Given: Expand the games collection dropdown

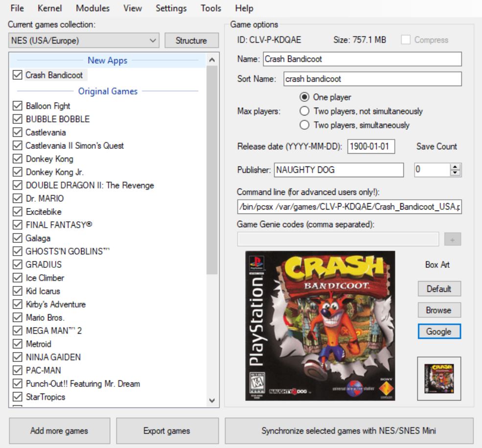Looking at the screenshot, I should click(84, 40).
